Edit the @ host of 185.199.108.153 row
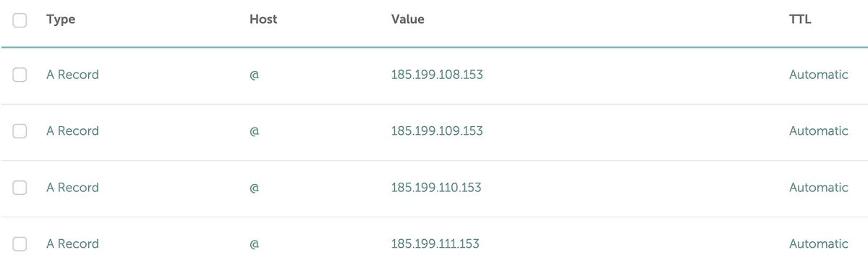 click(254, 75)
